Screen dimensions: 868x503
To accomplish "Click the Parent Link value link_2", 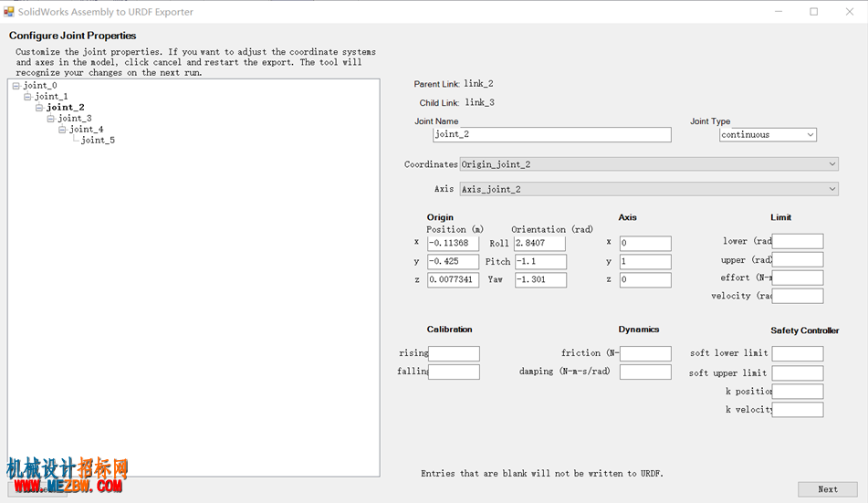I will [478, 84].
